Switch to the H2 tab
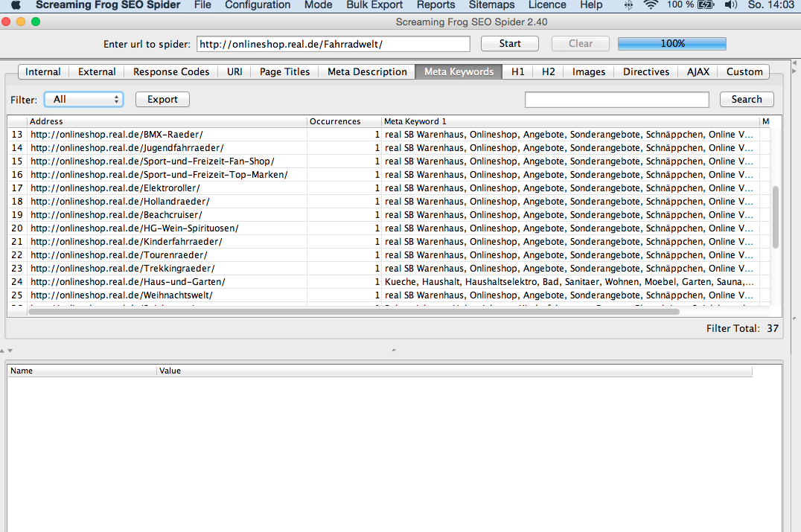 pos(548,72)
